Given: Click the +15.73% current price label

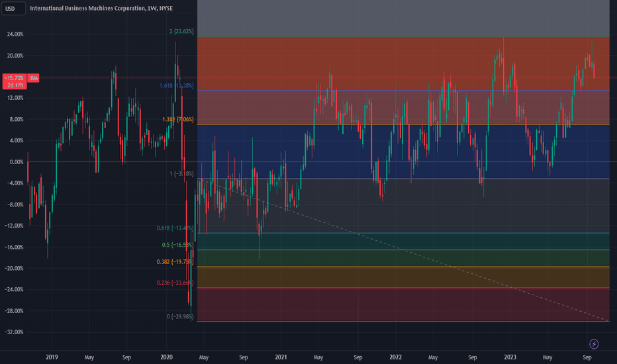Looking at the screenshot, I should (15, 78).
